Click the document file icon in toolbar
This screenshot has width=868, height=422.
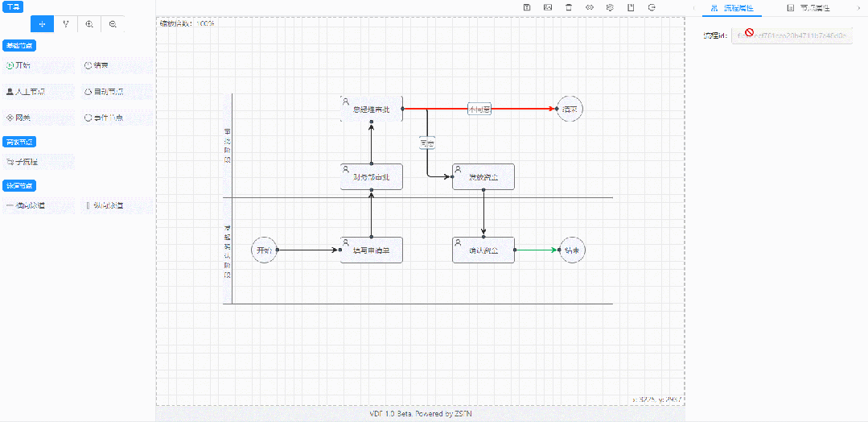631,7
